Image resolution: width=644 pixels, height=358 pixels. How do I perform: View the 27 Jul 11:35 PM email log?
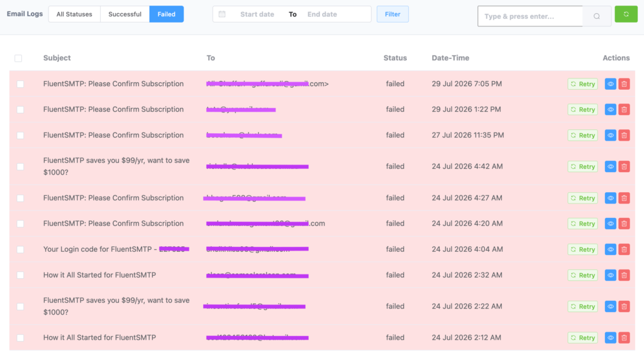(x=610, y=135)
